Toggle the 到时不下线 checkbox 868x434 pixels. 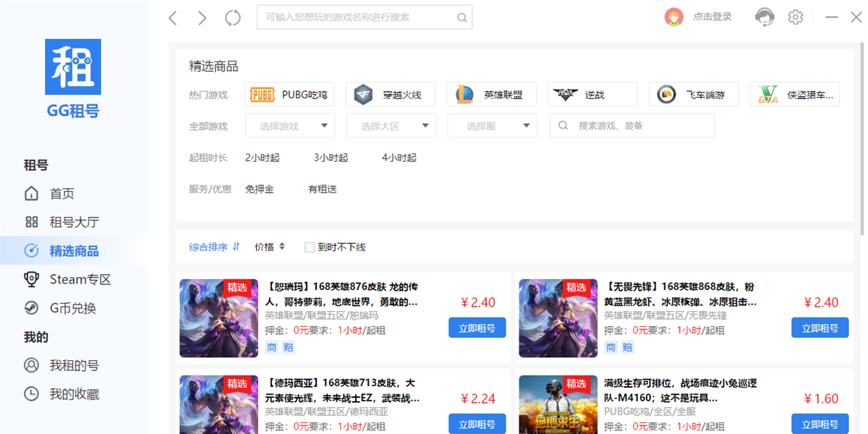click(310, 247)
